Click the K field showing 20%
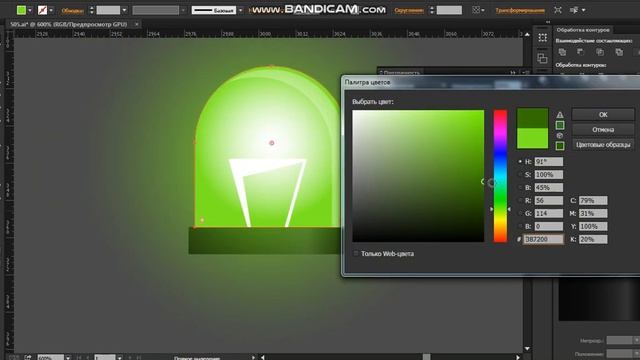 pos(593,239)
